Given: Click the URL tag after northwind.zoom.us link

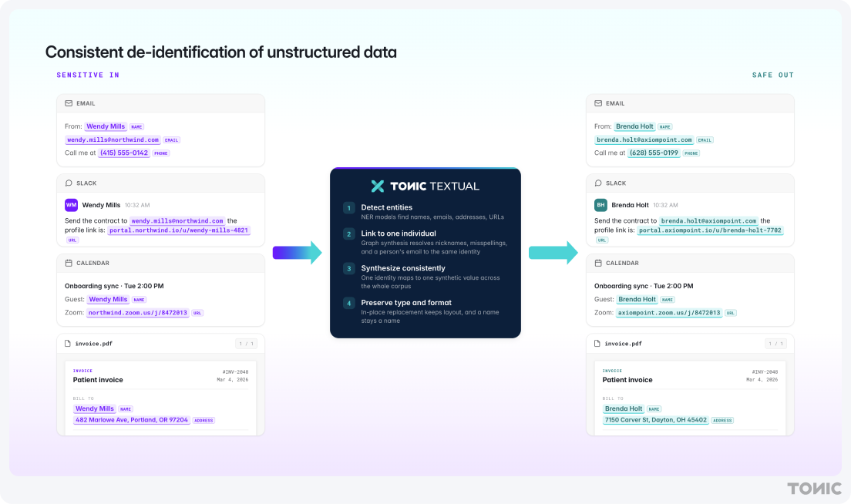Looking at the screenshot, I should pos(197,313).
